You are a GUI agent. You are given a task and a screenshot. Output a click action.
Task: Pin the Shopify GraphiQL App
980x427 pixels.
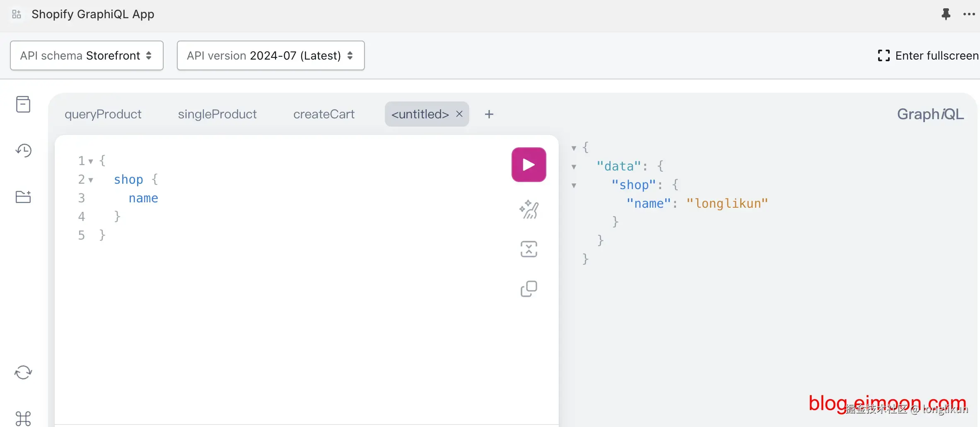(946, 14)
